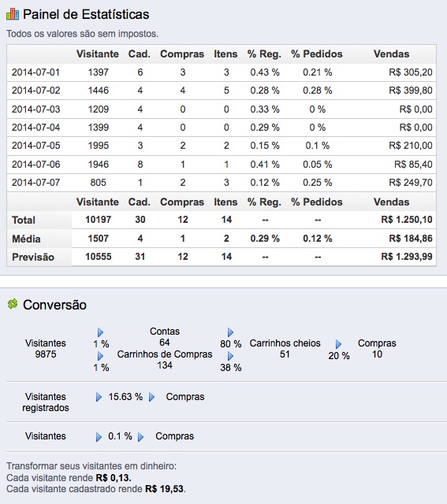Click the blue arrow above 38 %

[x=230, y=356]
